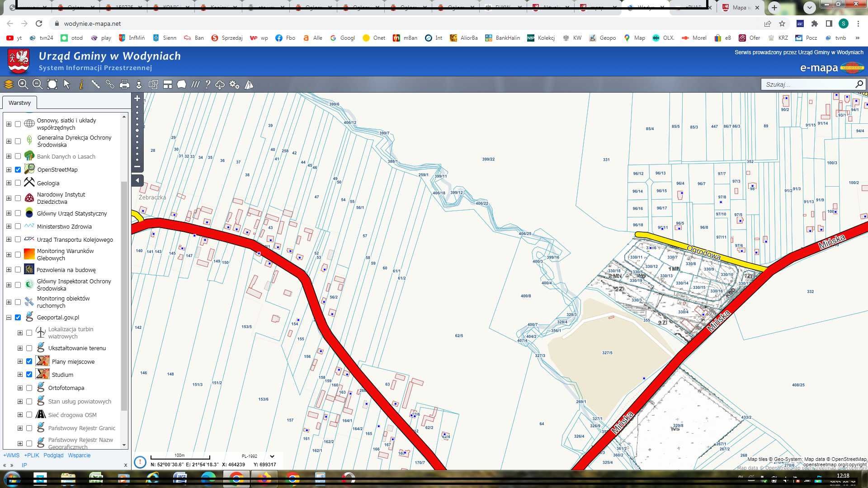The width and height of the screenshot is (868, 488).
Task: Check the Sieć drogowa OSM layer
Action: pyautogui.click(x=29, y=415)
